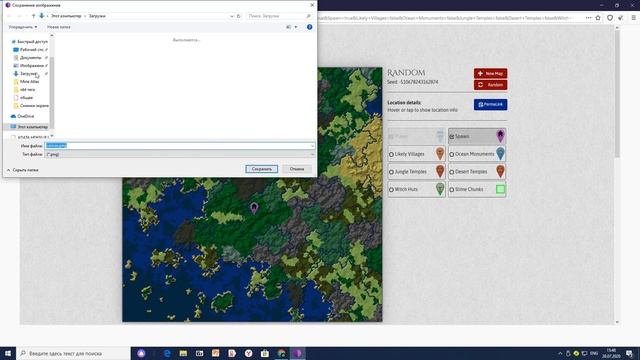The height and width of the screenshot is (360, 640).
Task: Switch input language from ENG
Action: point(594,353)
